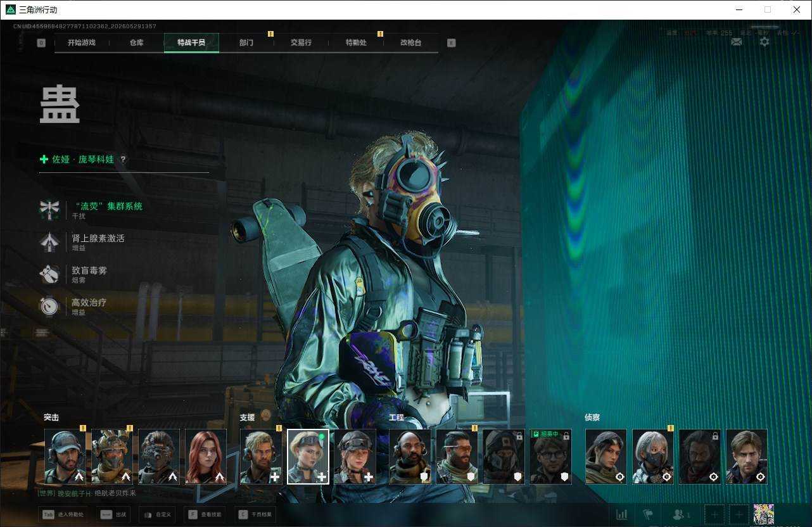Image resolution: width=812 pixels, height=527 pixels.
Task: Select the 突击 operator with night-vision helmet
Action: [x=159, y=457]
